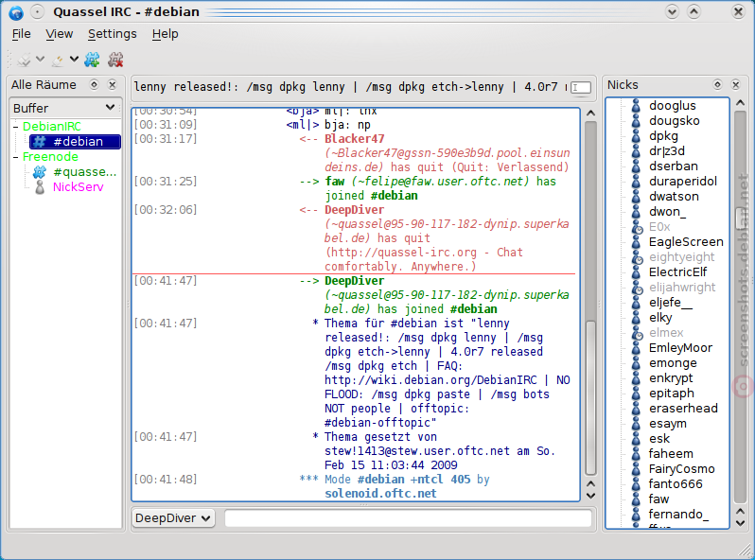The width and height of the screenshot is (755, 560).
Task: Open the NickServ query buffer
Action: click(x=78, y=187)
